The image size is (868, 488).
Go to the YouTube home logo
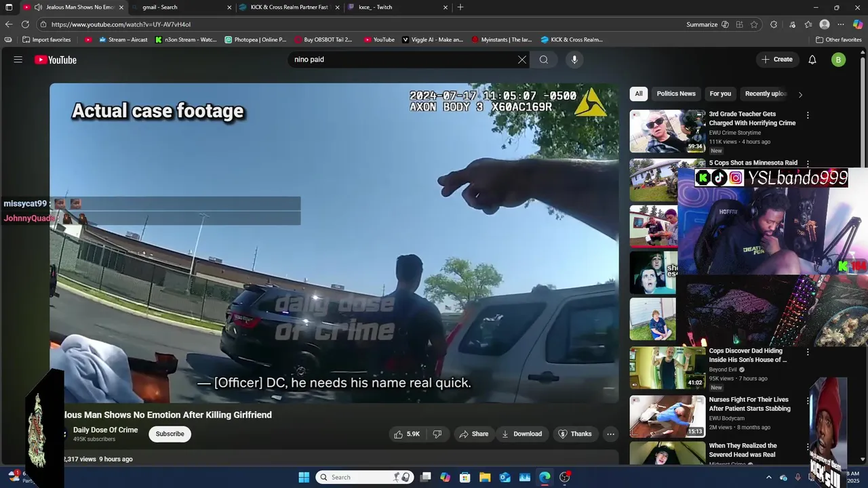[x=56, y=60]
